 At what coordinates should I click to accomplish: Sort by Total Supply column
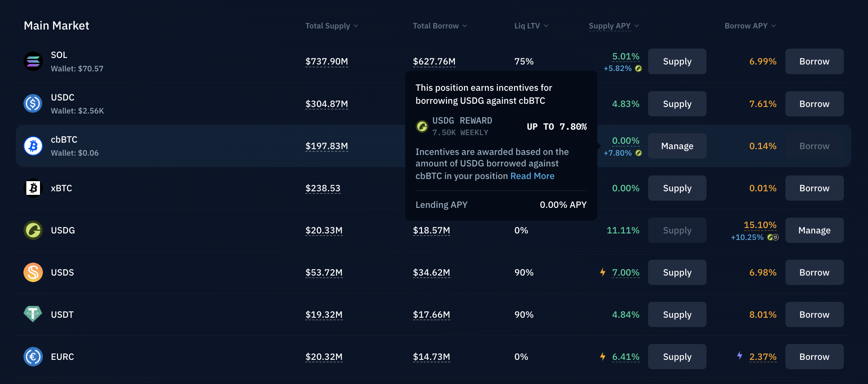[x=331, y=26]
